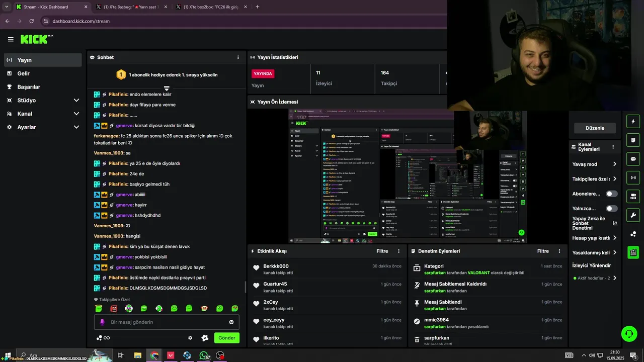This screenshot has height=362, width=644.
Task: Click the notes page icon in right toolbar
Action: tap(633, 140)
